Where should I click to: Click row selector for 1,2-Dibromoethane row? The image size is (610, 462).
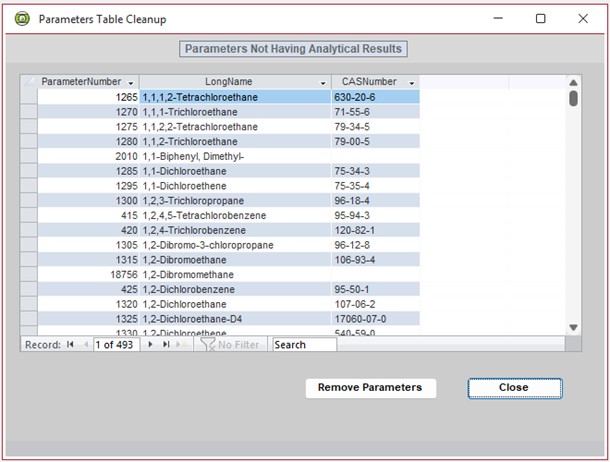pos(29,260)
